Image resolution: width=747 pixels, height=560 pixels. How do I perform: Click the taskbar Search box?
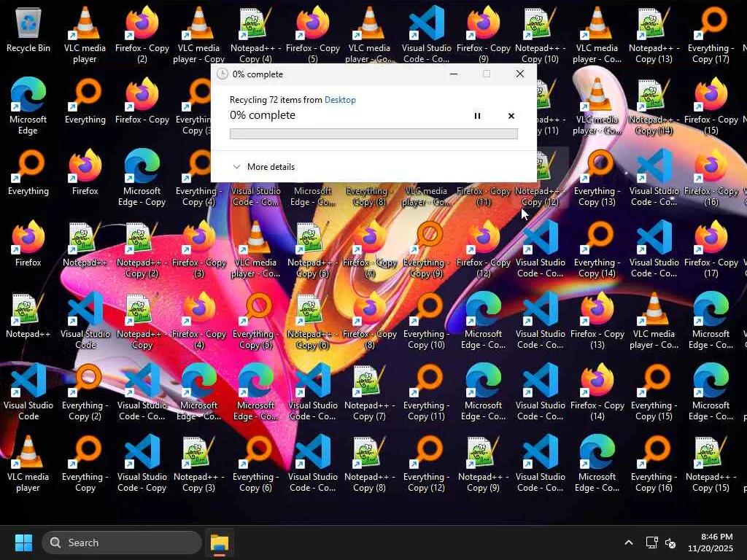pyautogui.click(x=122, y=542)
